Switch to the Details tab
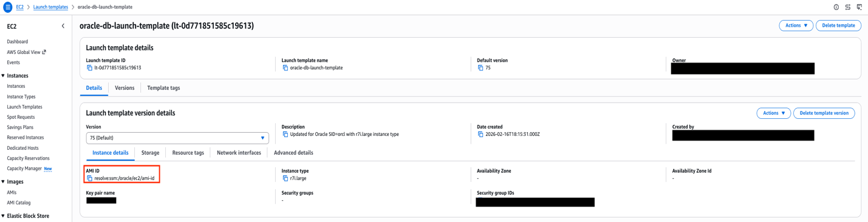The width and height of the screenshot is (868, 222). pyautogui.click(x=94, y=88)
